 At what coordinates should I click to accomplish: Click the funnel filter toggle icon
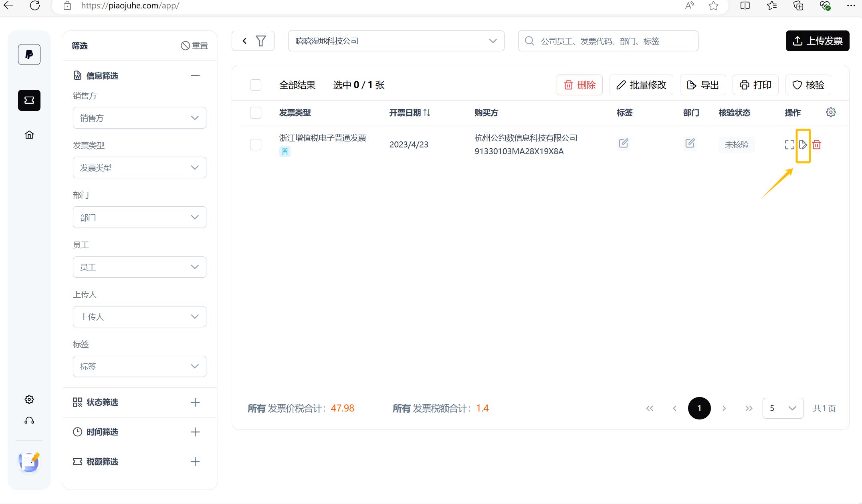point(261,41)
